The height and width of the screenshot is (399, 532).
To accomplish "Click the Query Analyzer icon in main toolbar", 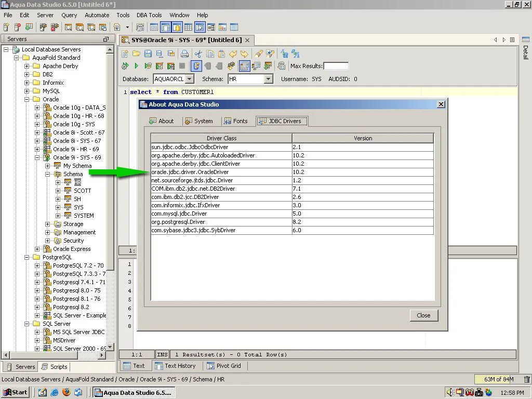I will tap(68, 27).
